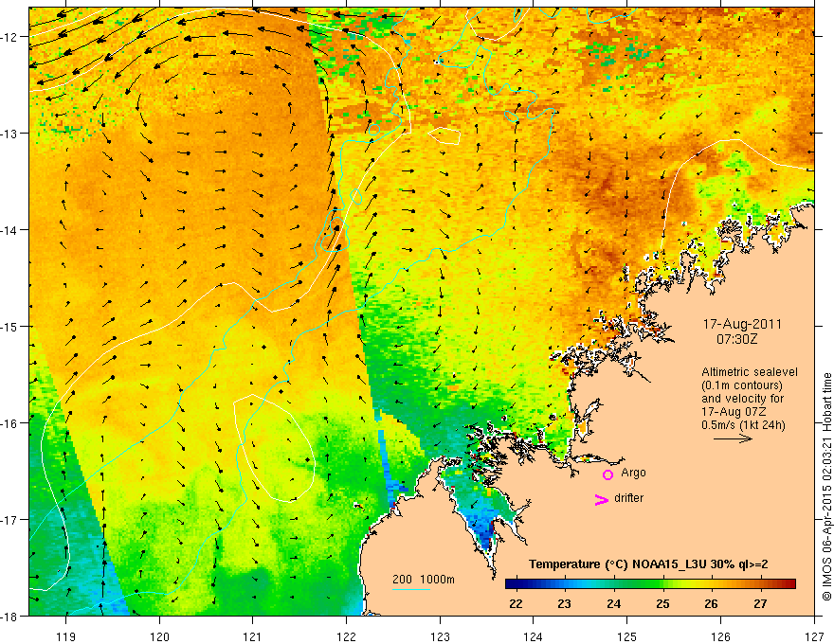Click the vertical IMOS copyright timestamp text

click(827, 487)
